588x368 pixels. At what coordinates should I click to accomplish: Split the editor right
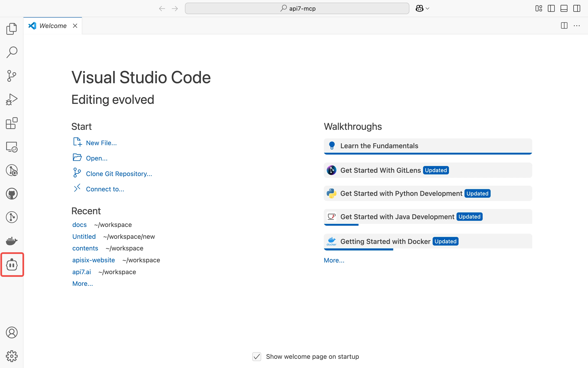coord(564,26)
